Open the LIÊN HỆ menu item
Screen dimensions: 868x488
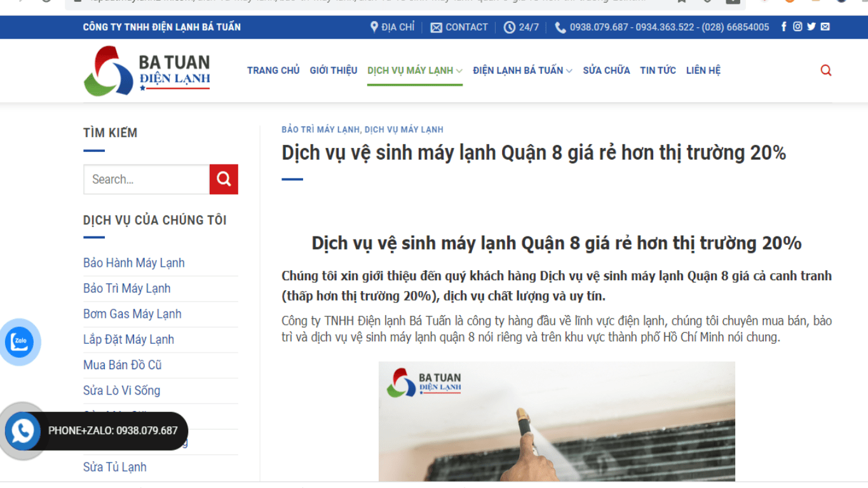tap(703, 71)
